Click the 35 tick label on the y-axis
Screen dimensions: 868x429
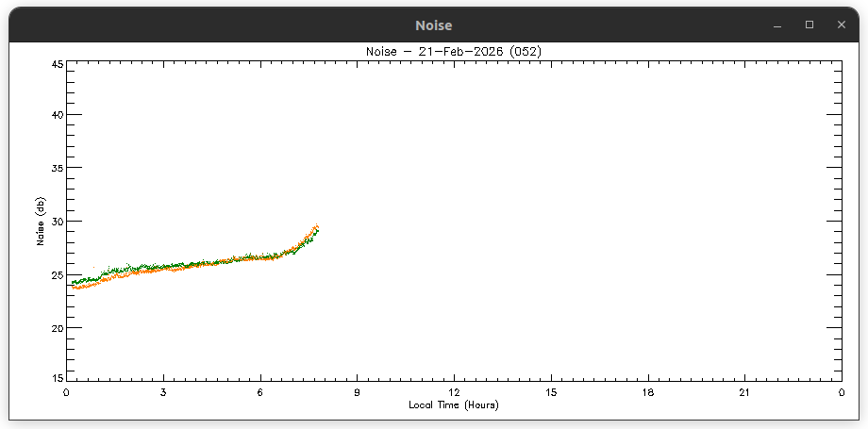click(x=57, y=169)
